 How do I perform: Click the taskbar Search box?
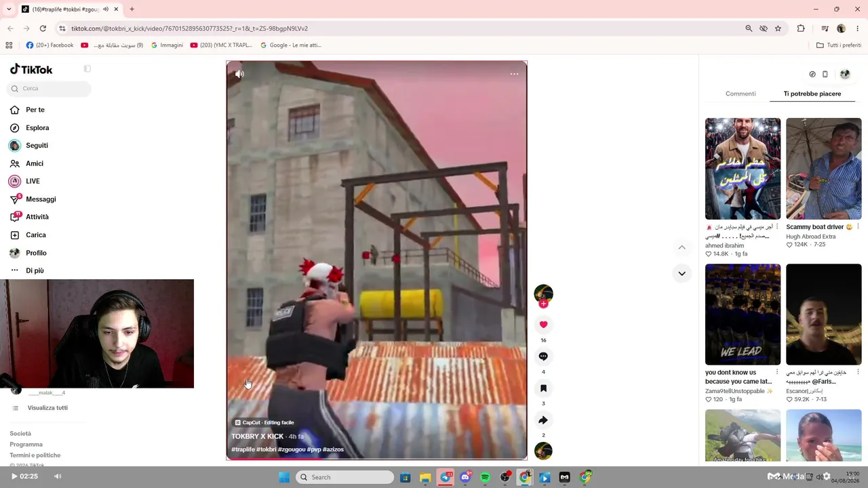[x=345, y=477]
